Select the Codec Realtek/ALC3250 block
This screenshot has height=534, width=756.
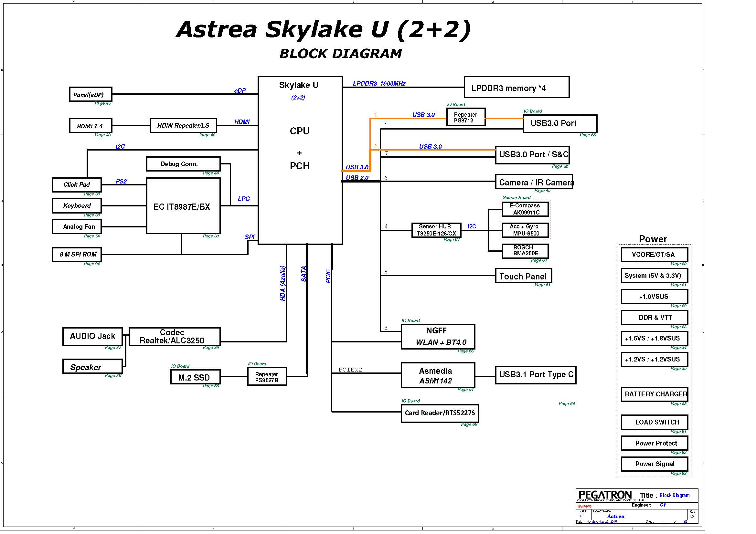point(175,337)
